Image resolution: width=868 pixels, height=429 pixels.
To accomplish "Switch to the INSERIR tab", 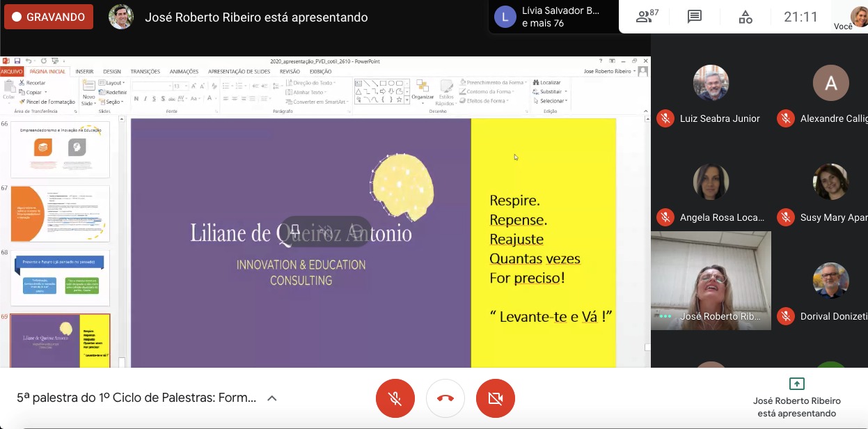I will coord(84,72).
